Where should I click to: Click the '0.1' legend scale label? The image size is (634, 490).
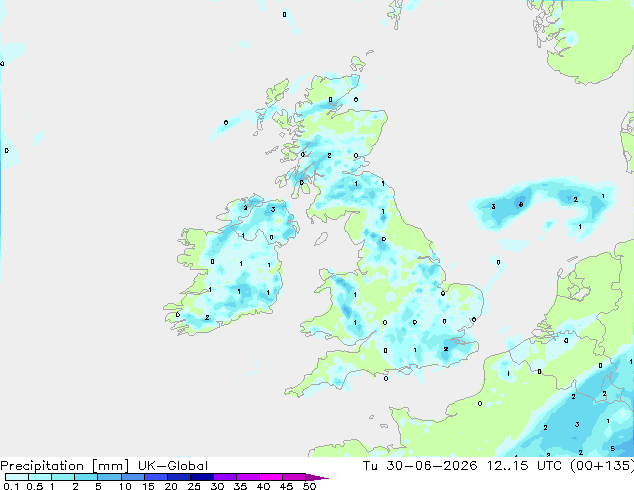click(x=11, y=486)
